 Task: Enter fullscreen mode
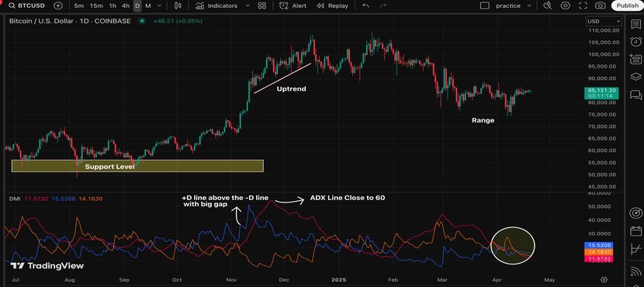click(x=583, y=5)
